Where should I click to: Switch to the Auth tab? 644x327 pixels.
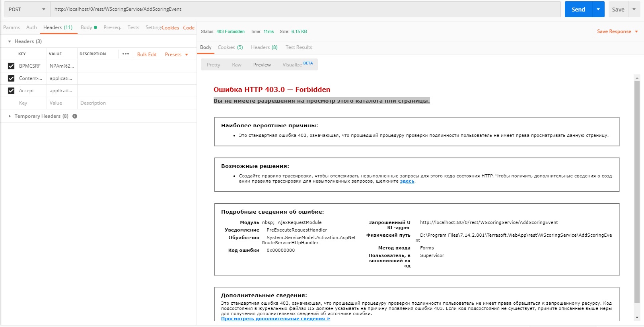tap(31, 27)
